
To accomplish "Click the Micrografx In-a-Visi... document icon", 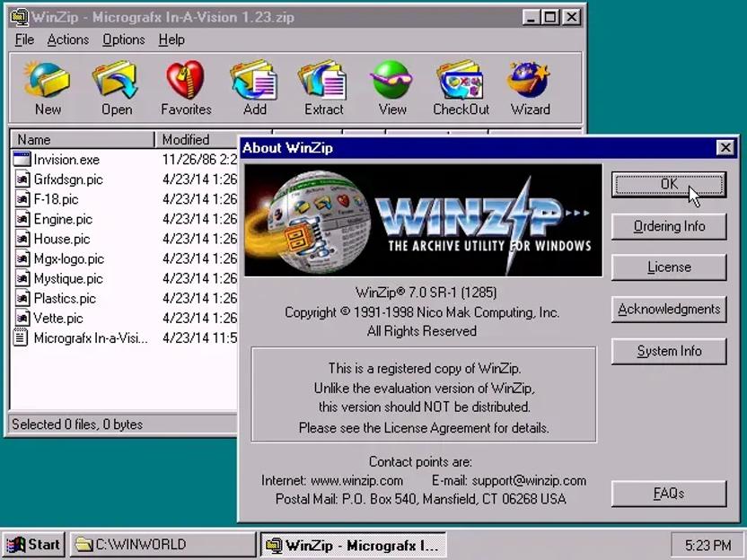I will click(x=21, y=337).
